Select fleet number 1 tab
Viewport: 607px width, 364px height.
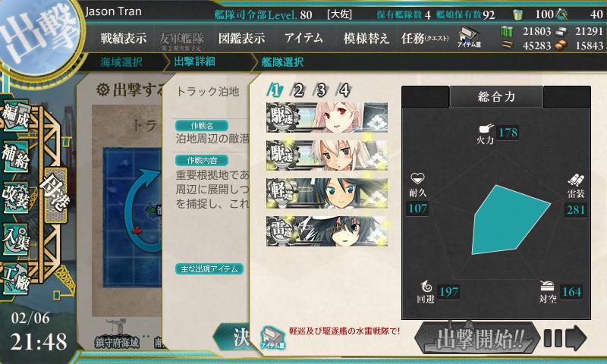[x=275, y=89]
